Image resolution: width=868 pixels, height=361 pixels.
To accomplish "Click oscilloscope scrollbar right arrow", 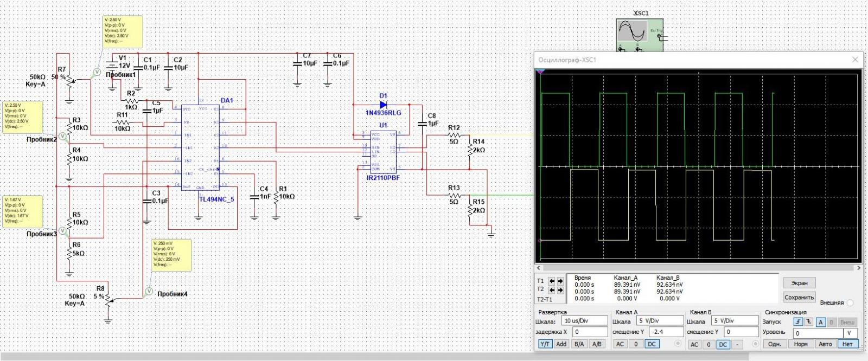I will pos(858,268).
